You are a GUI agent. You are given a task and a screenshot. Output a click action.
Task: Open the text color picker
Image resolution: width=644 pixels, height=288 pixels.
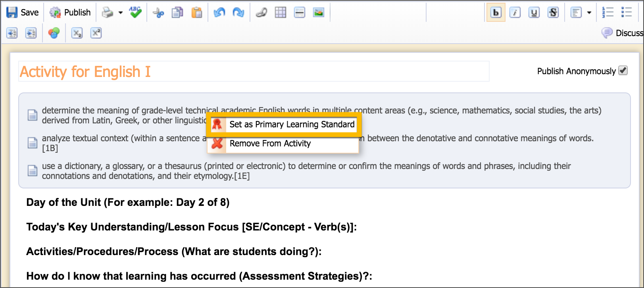(x=54, y=33)
